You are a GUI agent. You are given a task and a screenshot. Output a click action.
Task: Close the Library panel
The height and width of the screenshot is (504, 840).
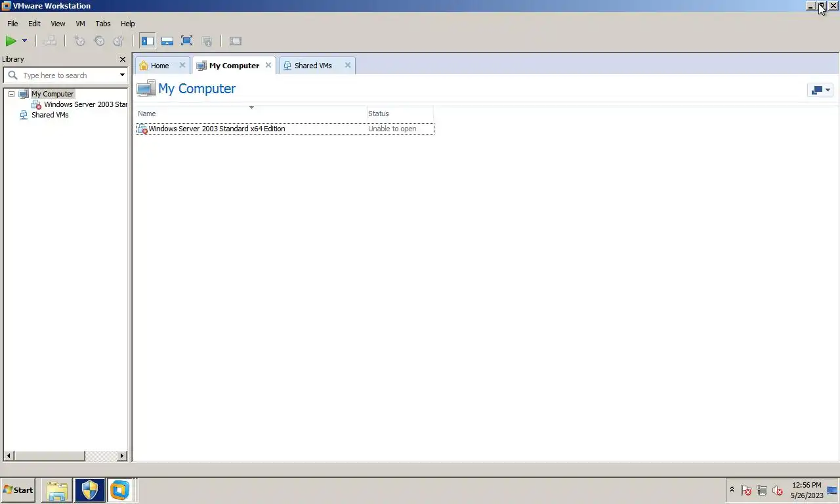pos(122,59)
